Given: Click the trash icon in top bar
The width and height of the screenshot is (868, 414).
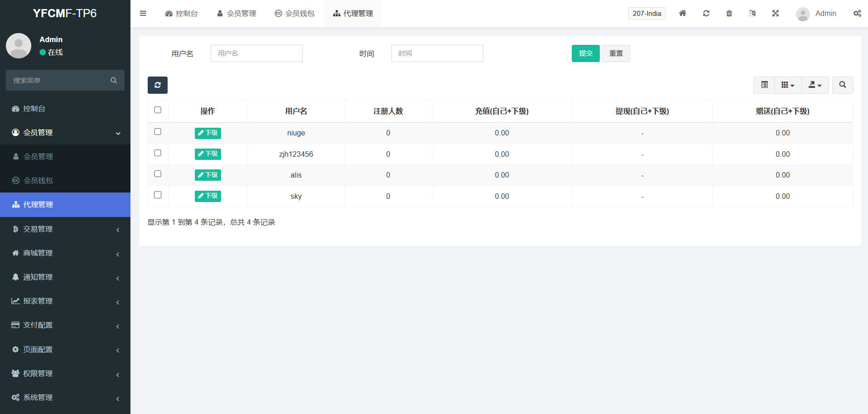Looking at the screenshot, I should click(x=729, y=14).
